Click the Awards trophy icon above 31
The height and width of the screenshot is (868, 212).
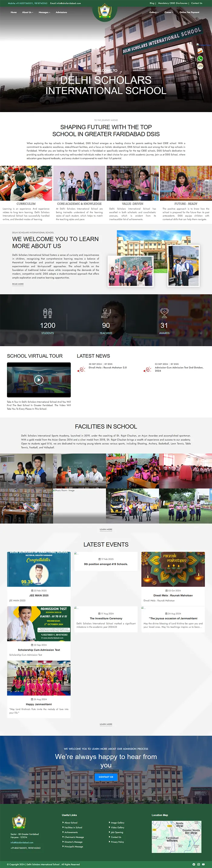[164, 313]
